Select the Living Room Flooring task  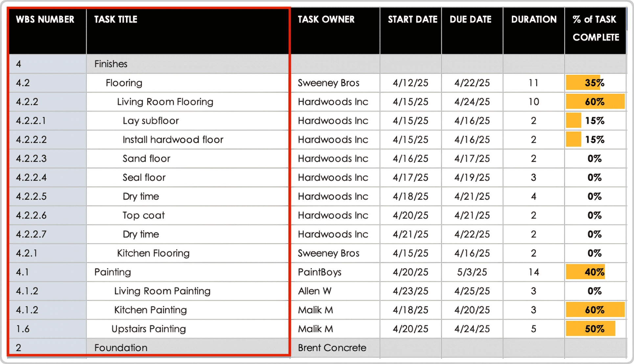pos(165,102)
